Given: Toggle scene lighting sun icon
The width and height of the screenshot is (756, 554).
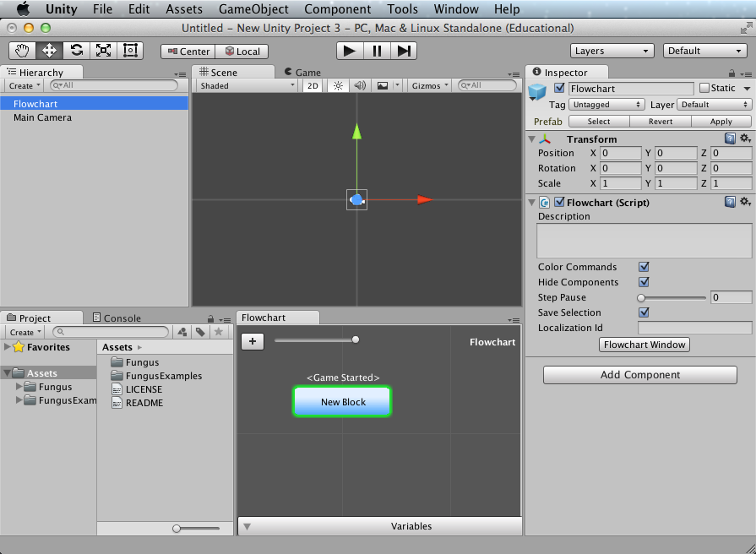Looking at the screenshot, I should [338, 86].
